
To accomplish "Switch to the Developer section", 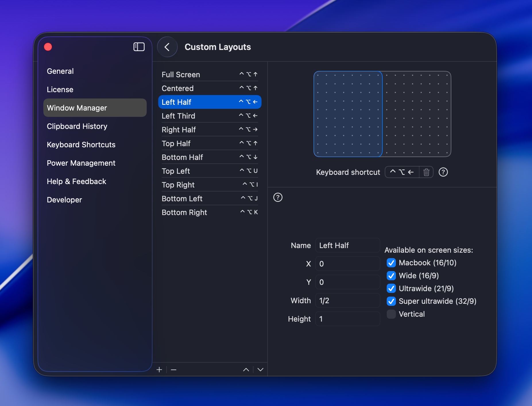I will [x=64, y=200].
